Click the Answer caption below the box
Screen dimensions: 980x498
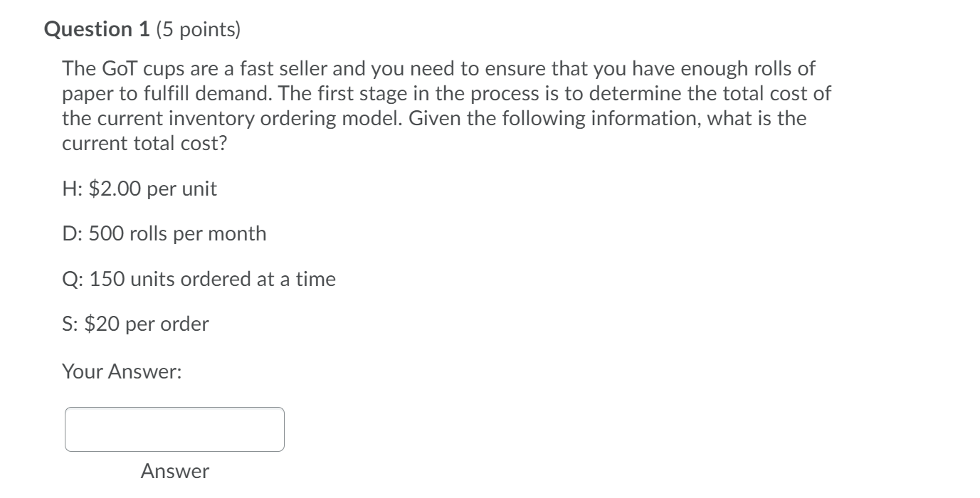pyautogui.click(x=175, y=471)
